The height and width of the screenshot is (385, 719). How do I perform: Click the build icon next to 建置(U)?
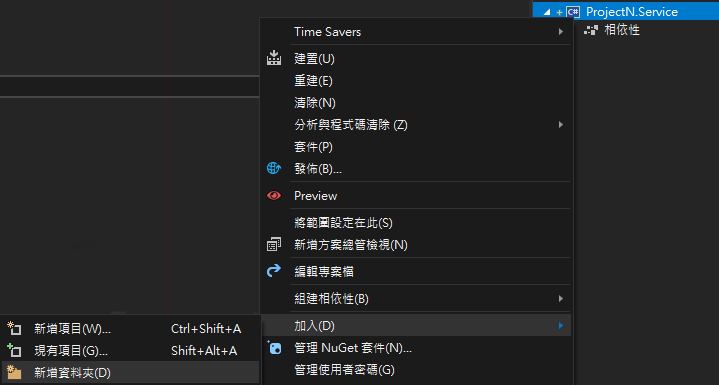click(274, 58)
